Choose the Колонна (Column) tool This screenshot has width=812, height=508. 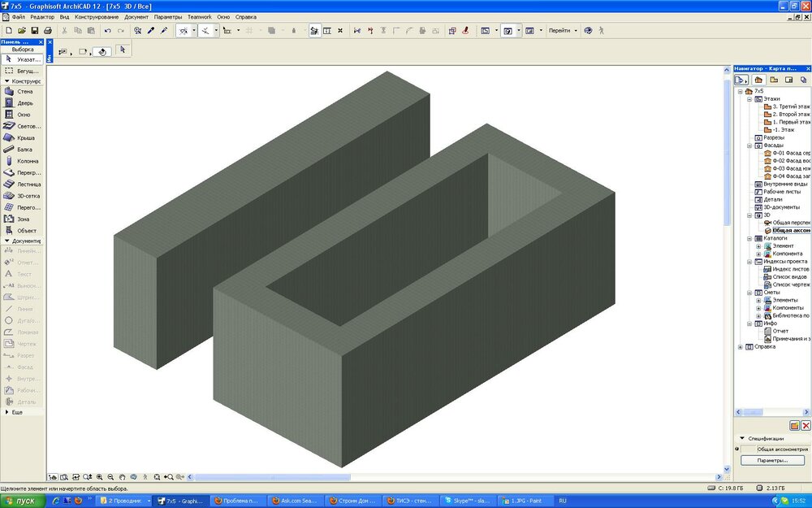27,161
